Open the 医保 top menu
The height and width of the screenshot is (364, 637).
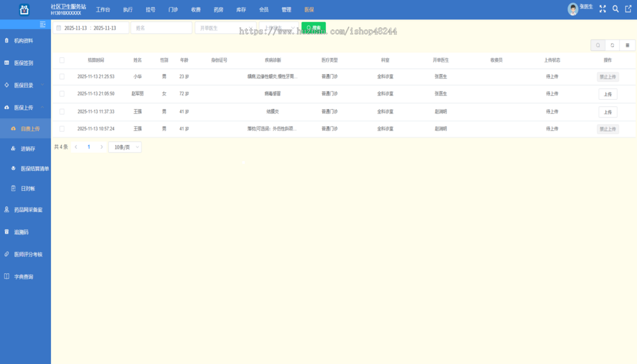(x=309, y=10)
